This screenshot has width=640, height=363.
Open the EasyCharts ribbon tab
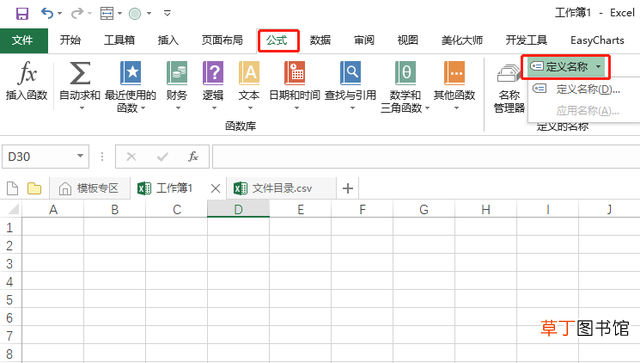[597, 40]
